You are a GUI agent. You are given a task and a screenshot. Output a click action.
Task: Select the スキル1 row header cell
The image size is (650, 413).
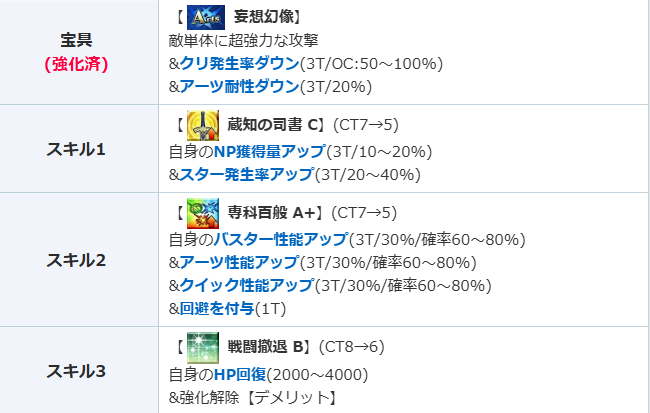[76, 148]
